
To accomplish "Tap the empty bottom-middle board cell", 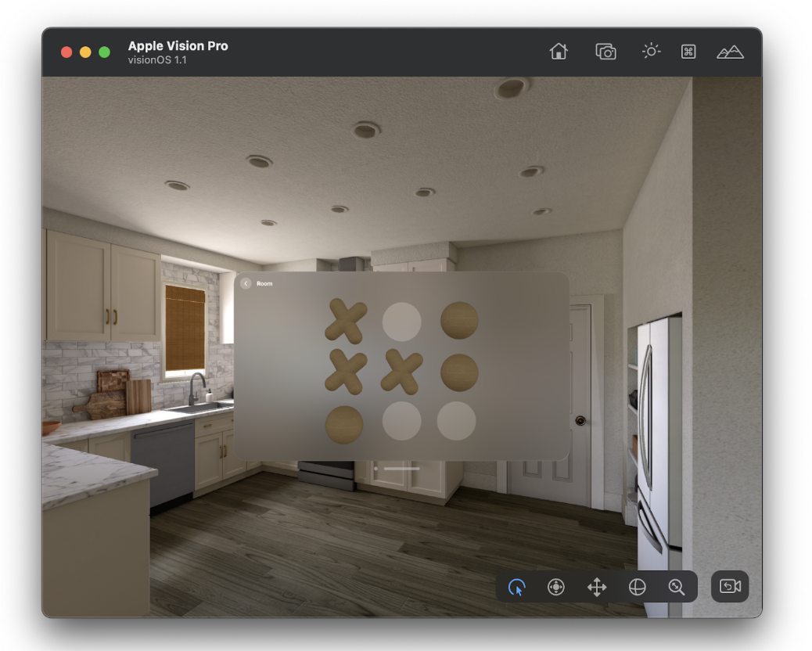I will click(401, 421).
